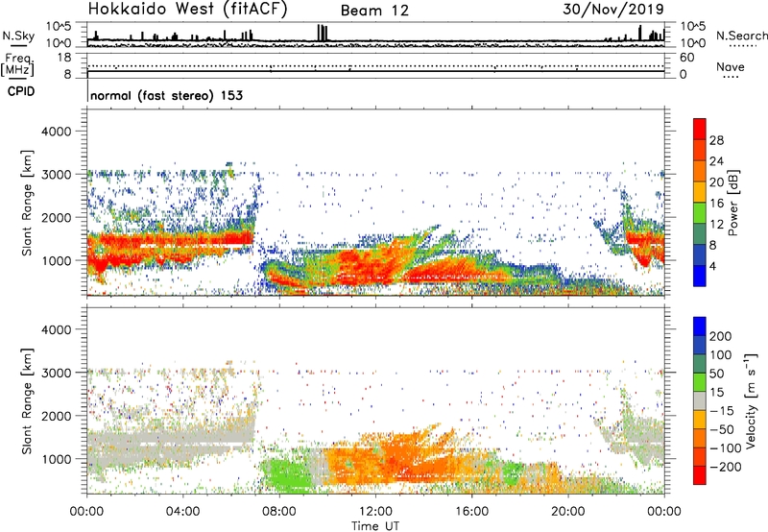Click the '16:00' time axis tick

(471, 512)
